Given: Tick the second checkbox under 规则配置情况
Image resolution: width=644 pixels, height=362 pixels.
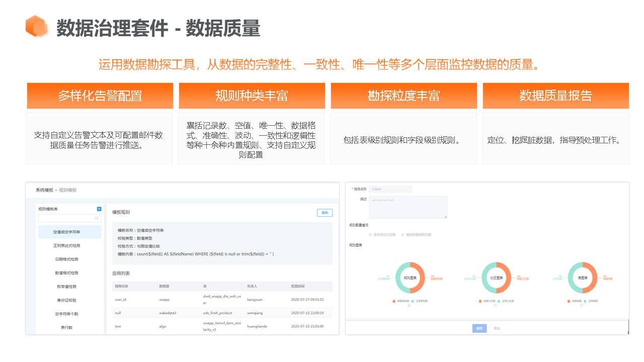Looking at the screenshot, I should pyautogui.click(x=403, y=235).
